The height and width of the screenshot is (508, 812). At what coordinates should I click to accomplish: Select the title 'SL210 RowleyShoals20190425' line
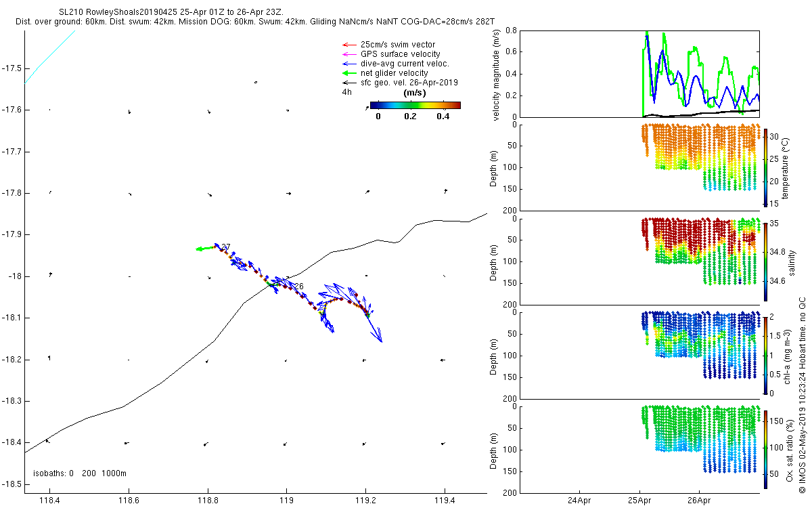click(x=171, y=13)
